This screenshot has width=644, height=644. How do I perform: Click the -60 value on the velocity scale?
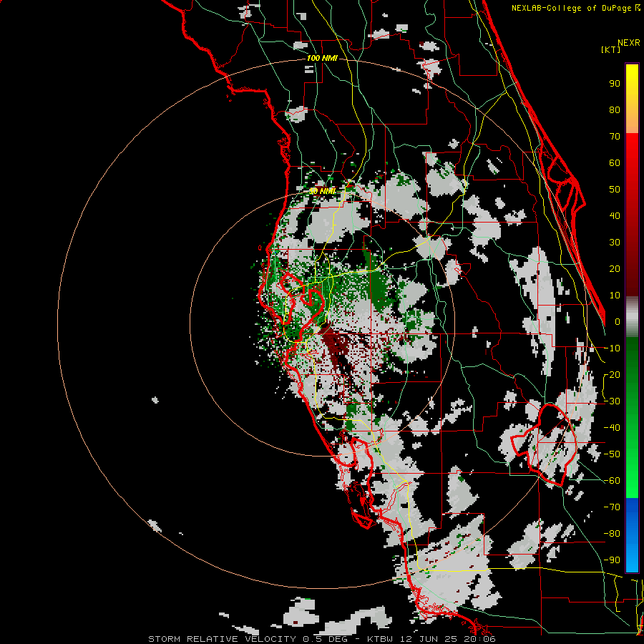(x=612, y=481)
